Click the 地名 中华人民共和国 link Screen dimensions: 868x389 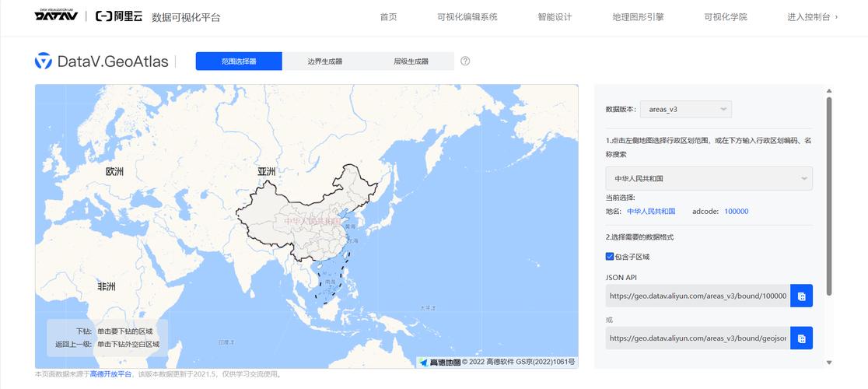tap(651, 212)
